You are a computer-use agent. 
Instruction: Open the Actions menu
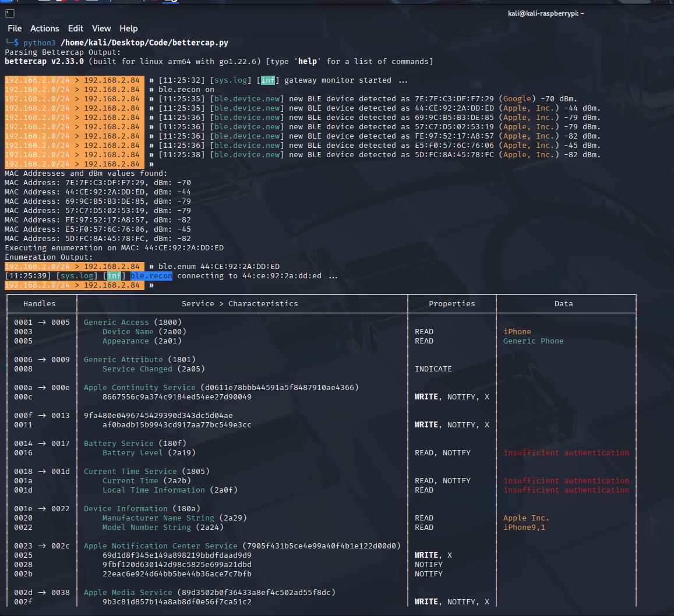[45, 29]
